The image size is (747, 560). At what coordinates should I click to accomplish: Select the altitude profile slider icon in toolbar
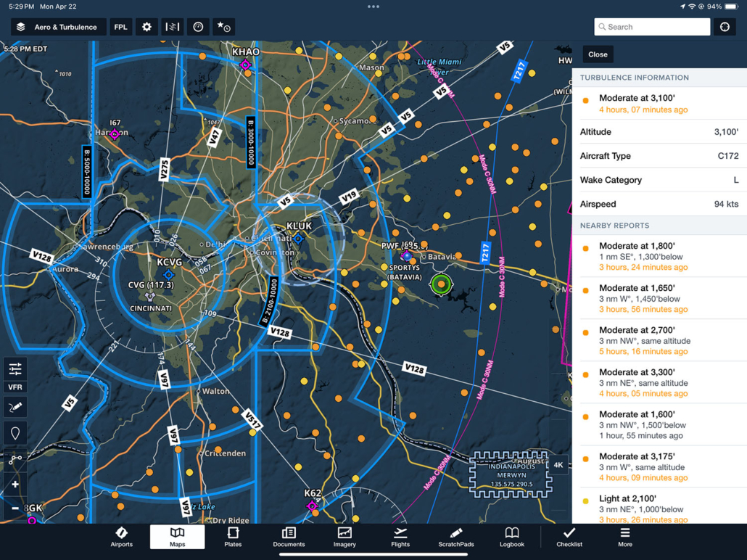point(172,26)
